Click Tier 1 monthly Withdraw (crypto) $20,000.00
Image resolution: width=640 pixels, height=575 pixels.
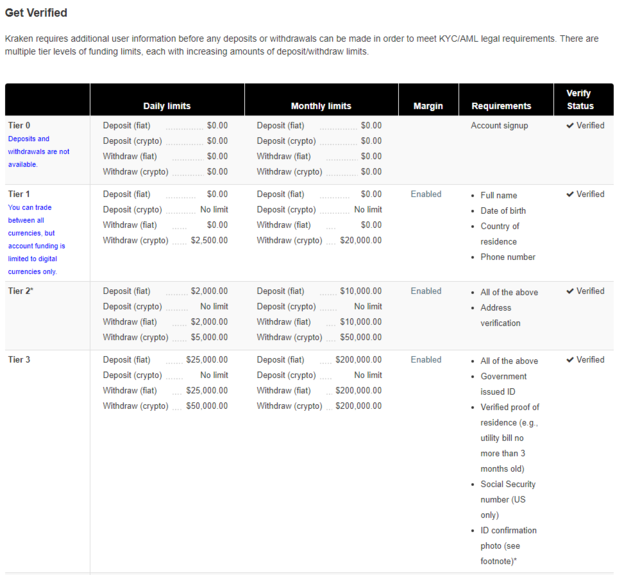pos(361,240)
